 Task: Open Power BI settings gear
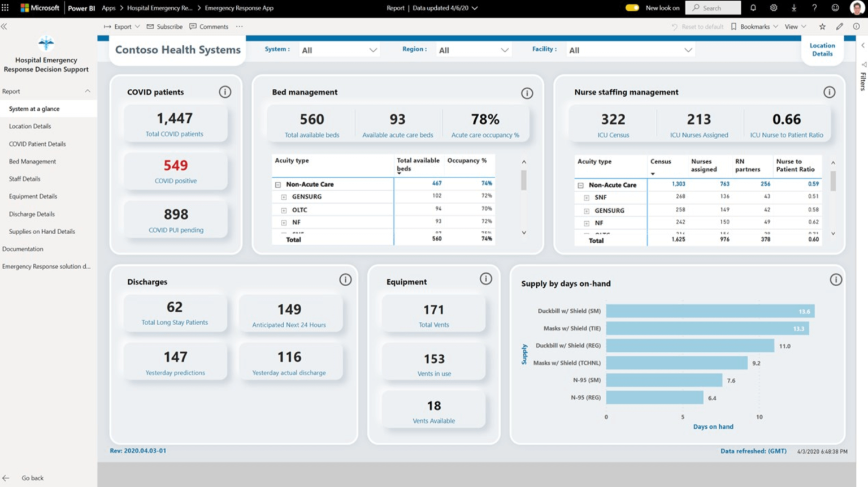[773, 7]
